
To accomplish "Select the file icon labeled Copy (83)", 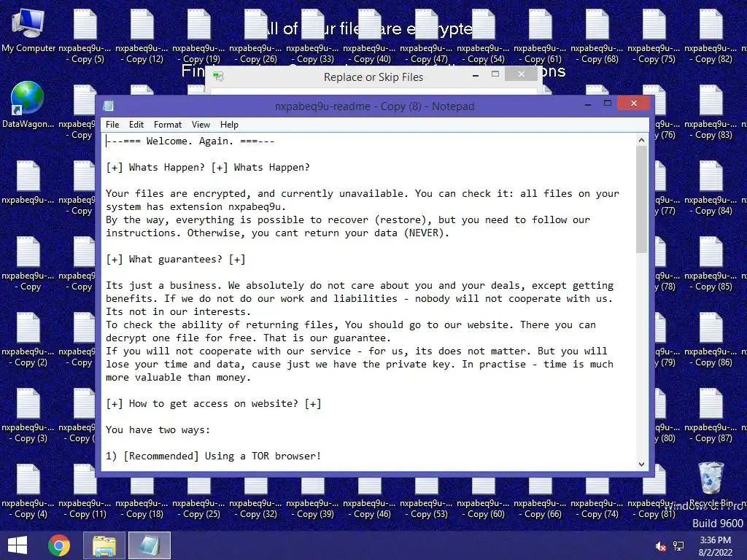I will [711, 112].
